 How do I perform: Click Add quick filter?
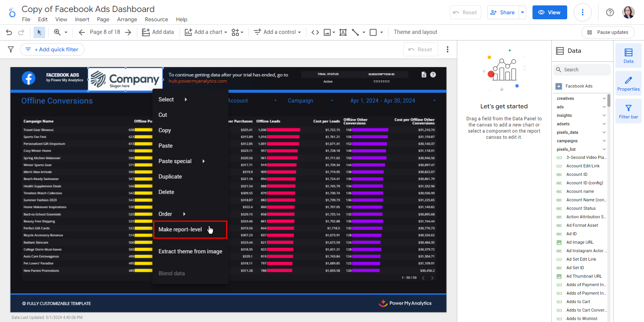pos(52,49)
